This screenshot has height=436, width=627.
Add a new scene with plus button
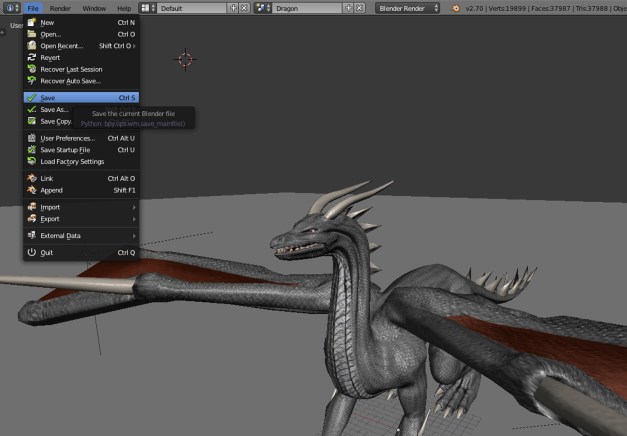[x=346, y=7]
